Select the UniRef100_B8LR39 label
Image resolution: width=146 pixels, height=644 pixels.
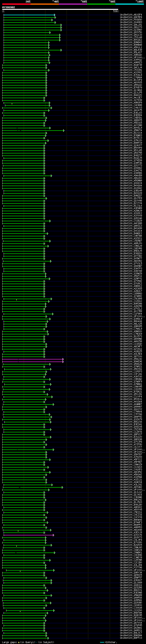[131, 50]
